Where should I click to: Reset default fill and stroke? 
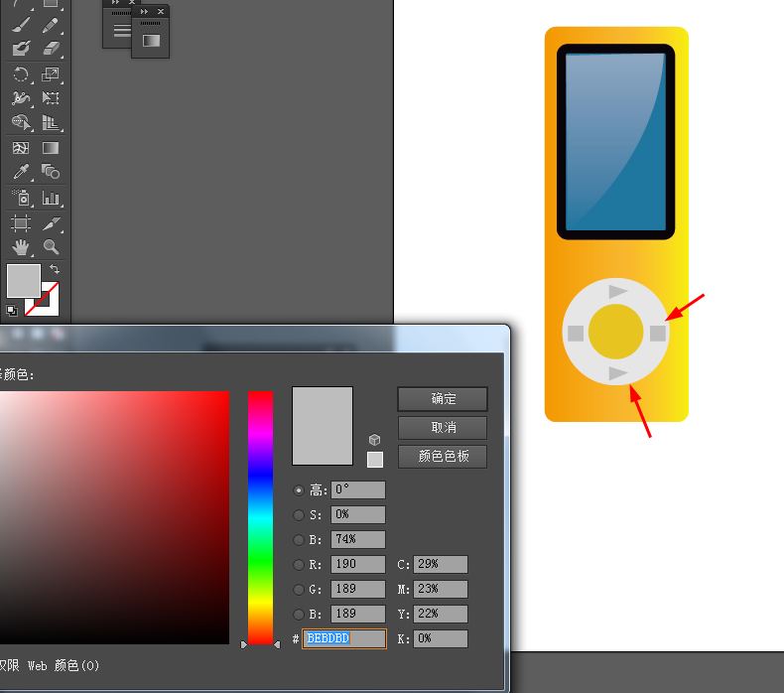(x=12, y=311)
